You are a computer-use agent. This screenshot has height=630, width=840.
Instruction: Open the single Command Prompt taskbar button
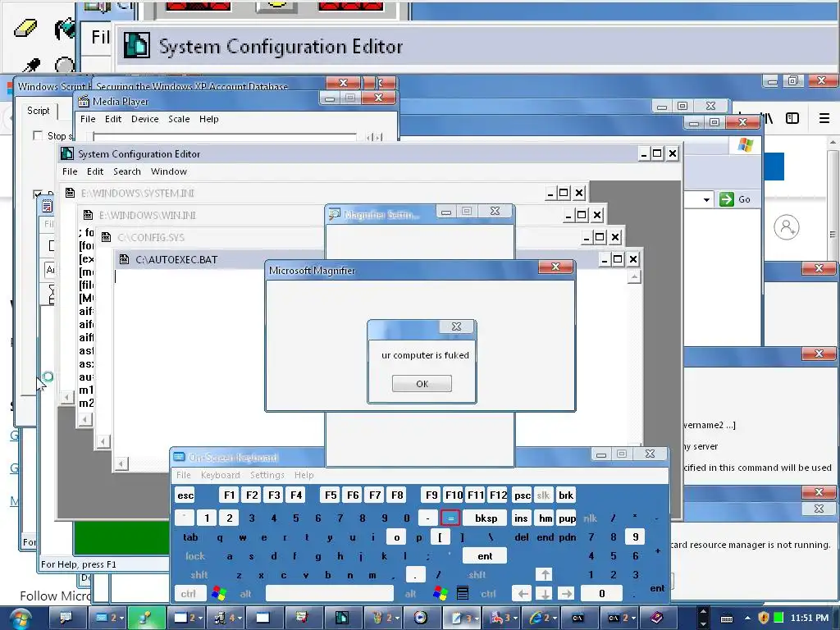[x=578, y=618]
